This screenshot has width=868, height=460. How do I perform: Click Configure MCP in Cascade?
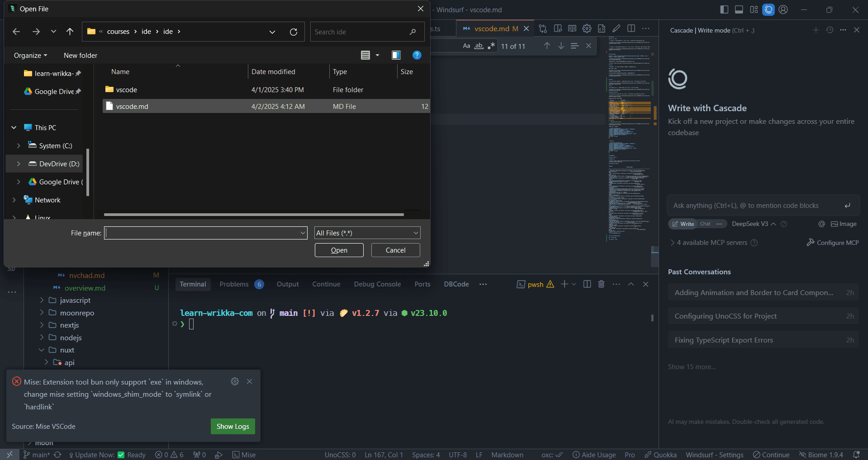click(832, 243)
